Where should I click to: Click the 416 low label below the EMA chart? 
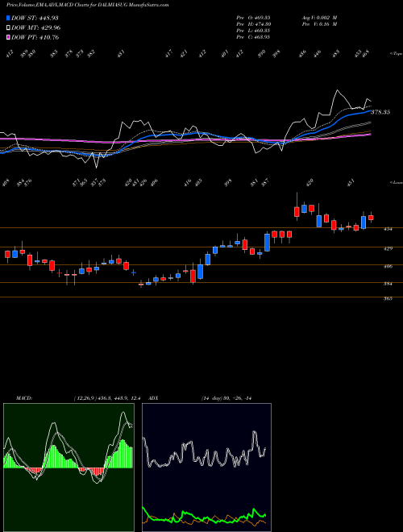click(188, 183)
